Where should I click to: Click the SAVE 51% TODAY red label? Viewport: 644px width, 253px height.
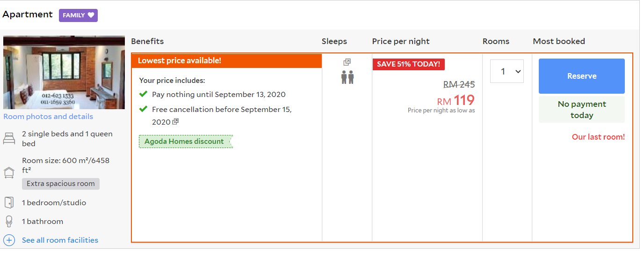tap(408, 64)
